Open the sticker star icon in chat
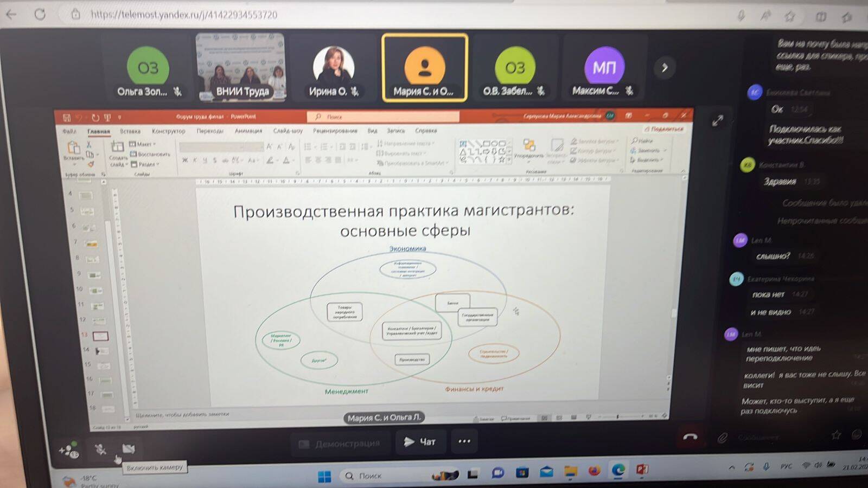 837,435
